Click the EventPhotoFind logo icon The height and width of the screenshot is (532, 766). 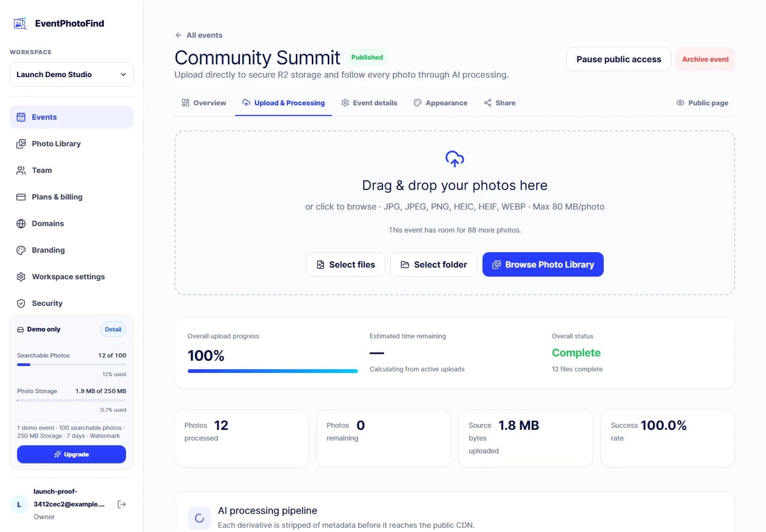click(20, 23)
